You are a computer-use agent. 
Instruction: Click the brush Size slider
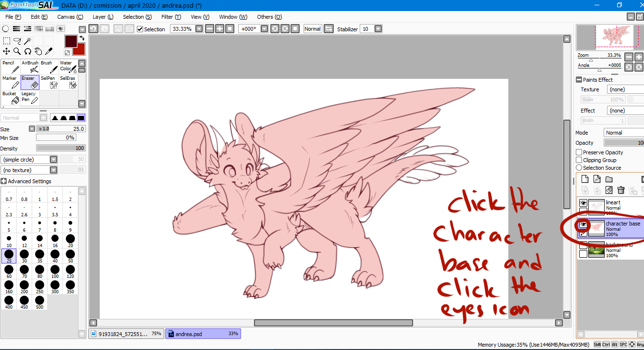(61, 129)
